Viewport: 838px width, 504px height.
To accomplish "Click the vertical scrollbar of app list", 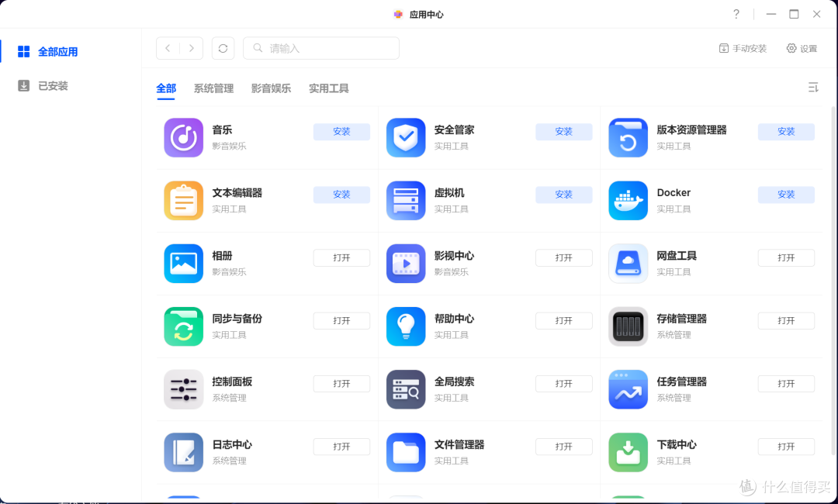I will click(x=833, y=280).
